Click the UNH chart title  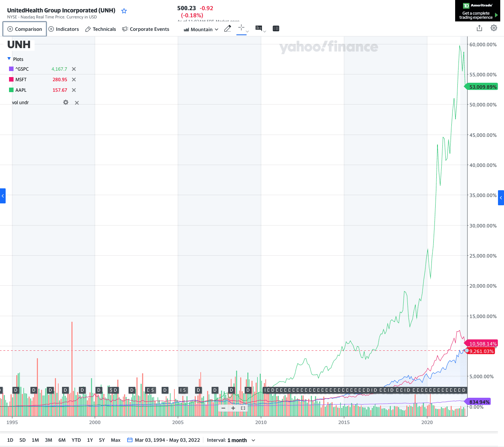tap(19, 44)
